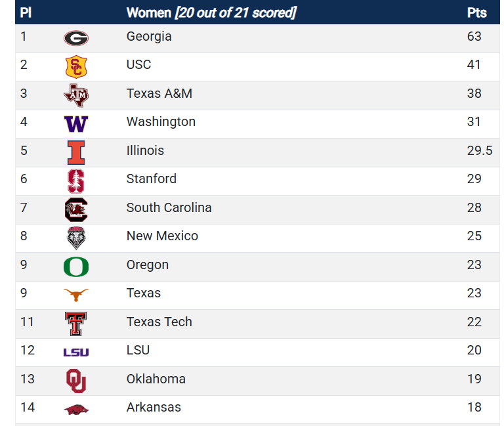
Task: Click the Texas Longhorns logo
Action: click(x=76, y=295)
